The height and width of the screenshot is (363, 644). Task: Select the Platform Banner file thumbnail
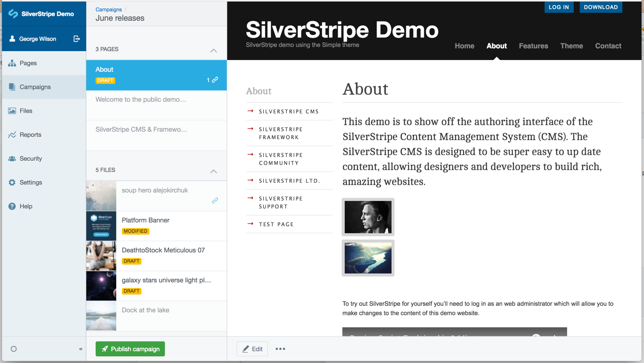pos(101,226)
